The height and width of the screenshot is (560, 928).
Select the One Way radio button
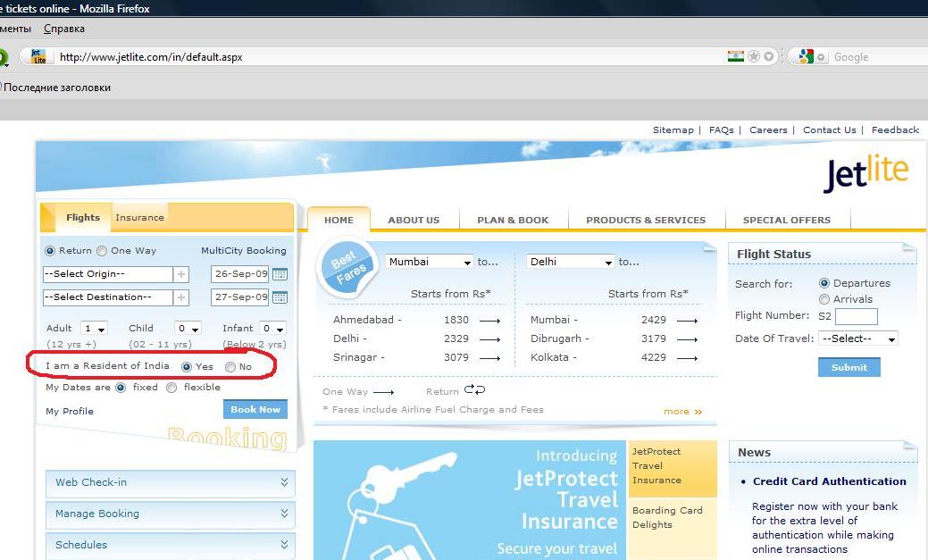(102, 251)
